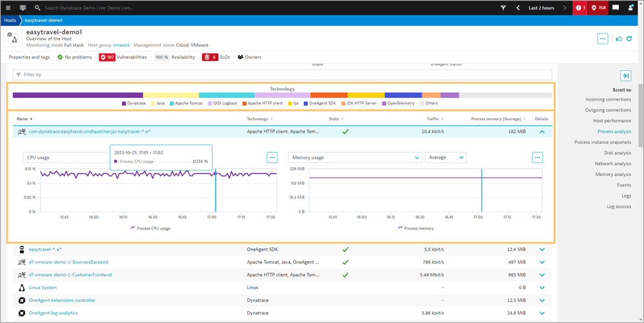Collapse the com.dynatrace.easytravel.cmdlauncher.jar row details
The height and width of the screenshot is (323, 644).
(542, 132)
